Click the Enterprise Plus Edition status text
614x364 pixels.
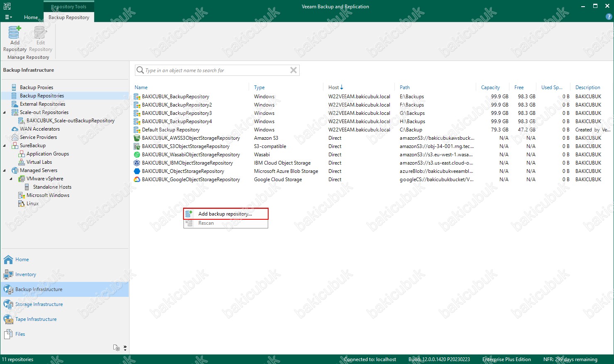[506, 359]
